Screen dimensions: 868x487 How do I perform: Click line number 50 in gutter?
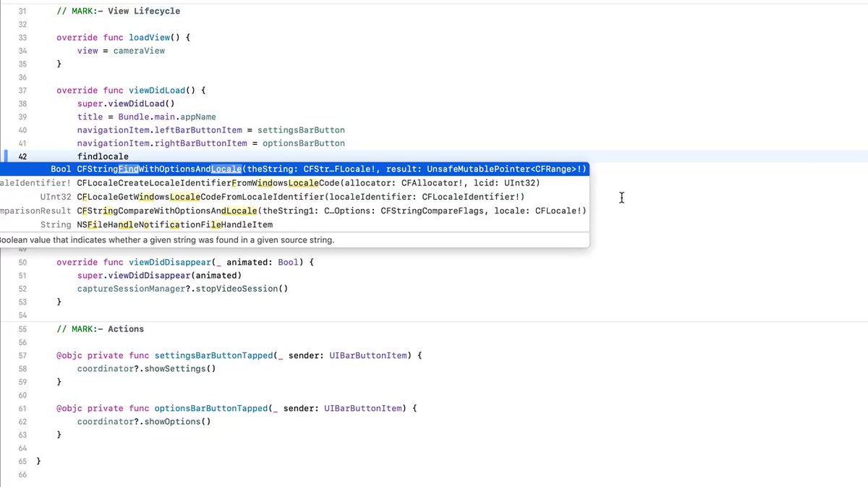coord(22,263)
